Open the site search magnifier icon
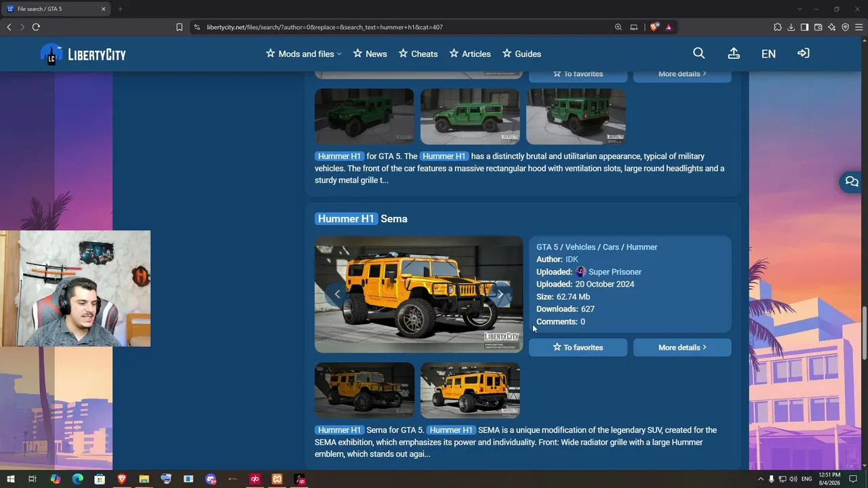The width and height of the screenshot is (868, 488). 699,54
